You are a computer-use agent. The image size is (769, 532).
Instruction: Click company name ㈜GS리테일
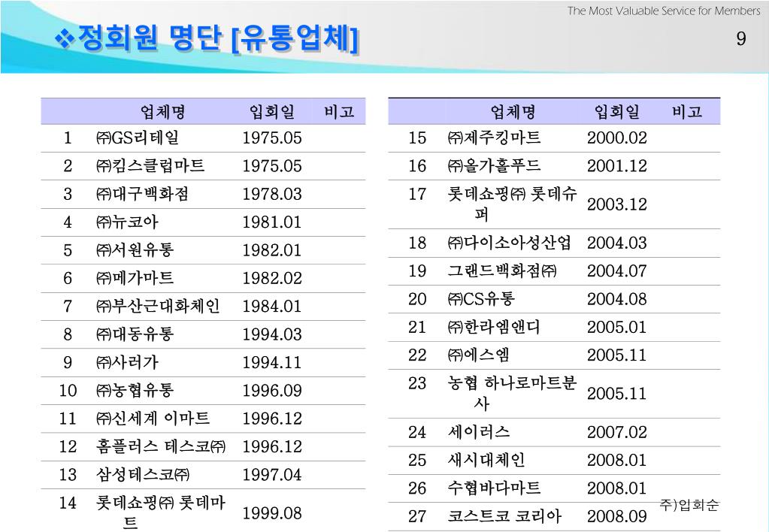pyautogui.click(x=138, y=138)
